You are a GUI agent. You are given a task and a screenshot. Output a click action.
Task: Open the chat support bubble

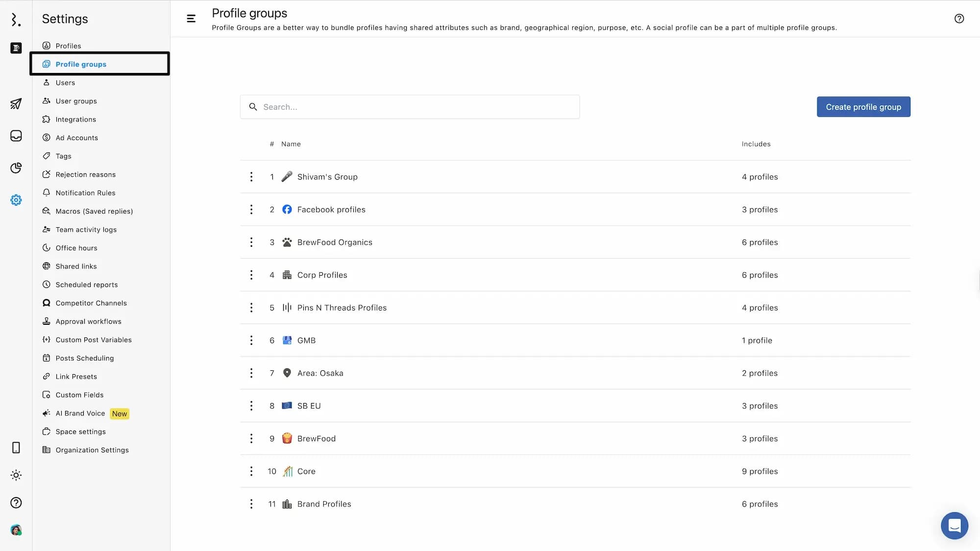click(x=954, y=526)
